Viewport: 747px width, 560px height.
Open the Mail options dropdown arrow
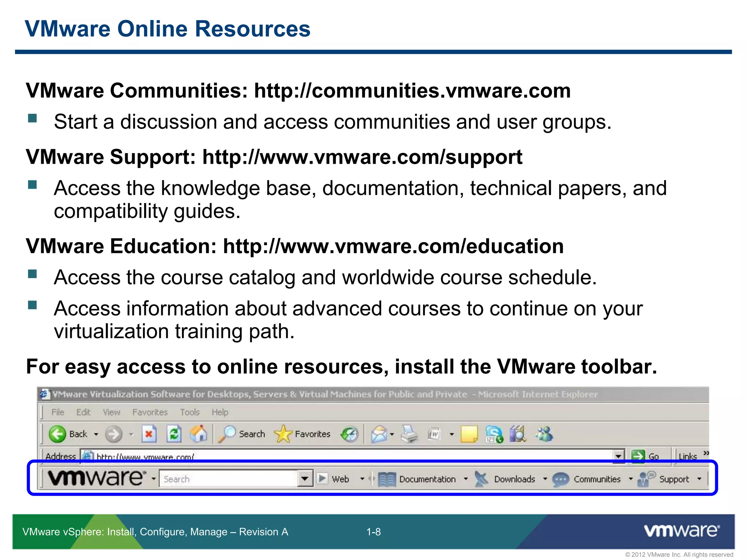point(392,434)
